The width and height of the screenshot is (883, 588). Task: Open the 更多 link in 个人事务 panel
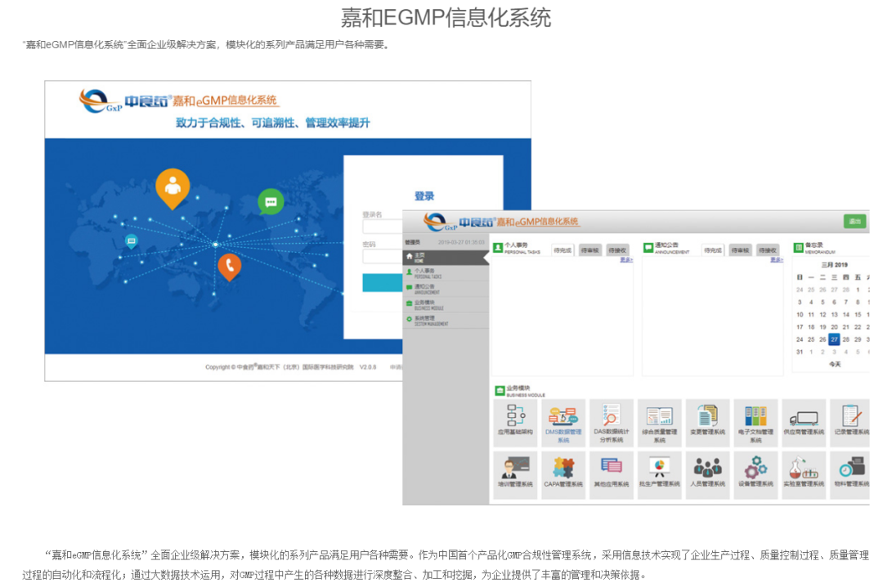pos(626,259)
